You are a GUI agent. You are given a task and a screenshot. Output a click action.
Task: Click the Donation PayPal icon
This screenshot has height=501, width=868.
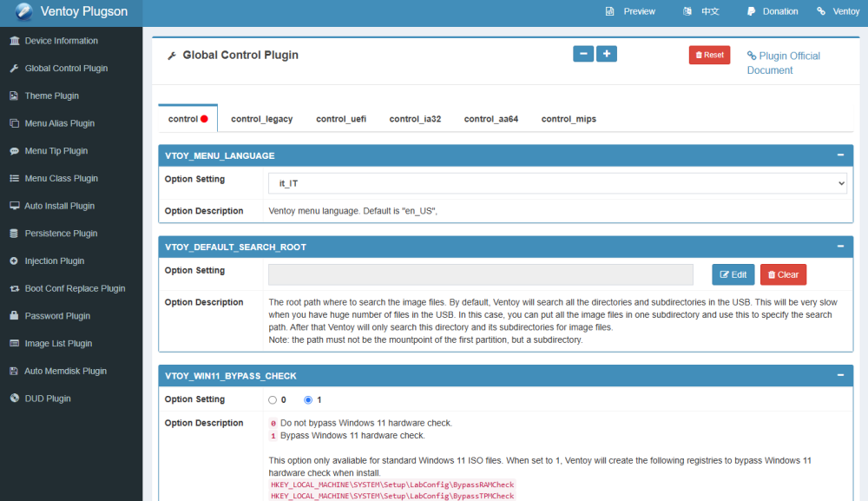click(751, 11)
